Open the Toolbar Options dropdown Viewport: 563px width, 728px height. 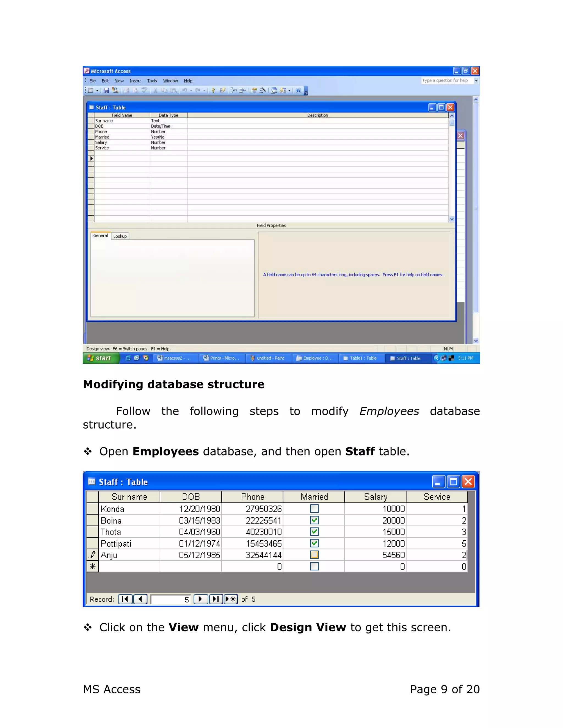(x=306, y=91)
